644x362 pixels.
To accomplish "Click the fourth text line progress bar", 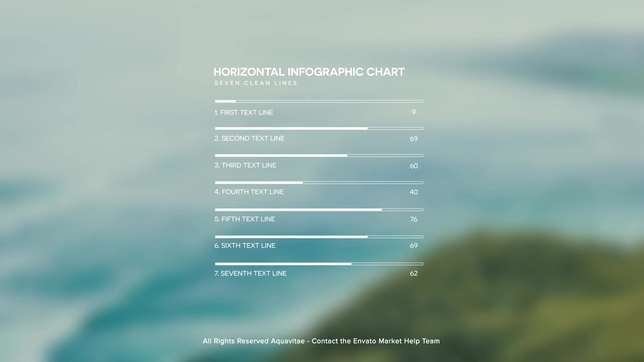I will (319, 183).
